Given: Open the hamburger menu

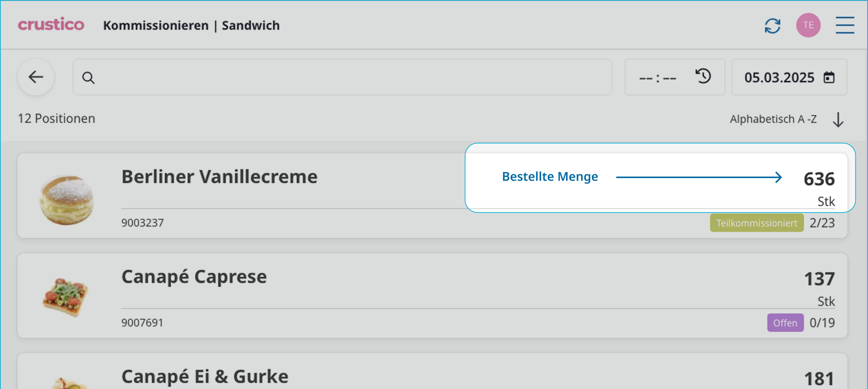Looking at the screenshot, I should point(845,25).
